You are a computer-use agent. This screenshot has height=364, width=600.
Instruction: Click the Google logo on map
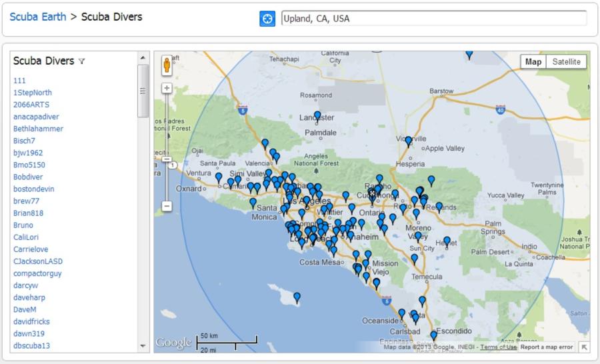[x=173, y=343]
